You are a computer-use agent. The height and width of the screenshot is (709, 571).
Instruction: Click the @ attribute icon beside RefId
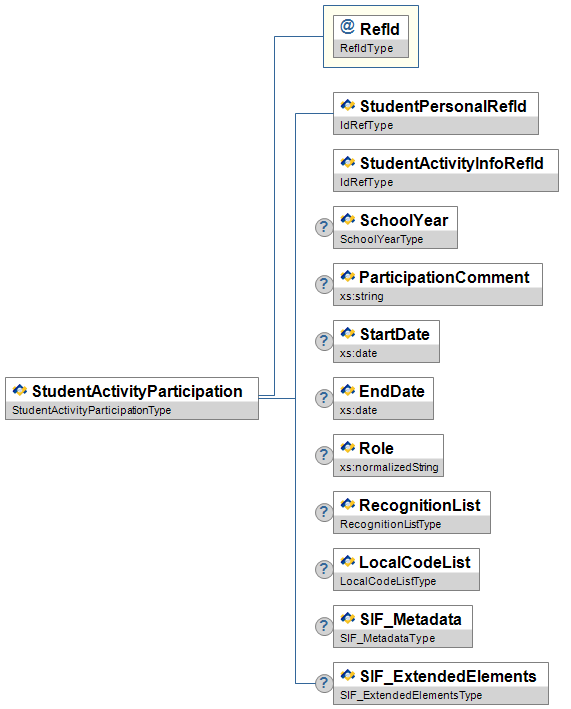[347, 27]
